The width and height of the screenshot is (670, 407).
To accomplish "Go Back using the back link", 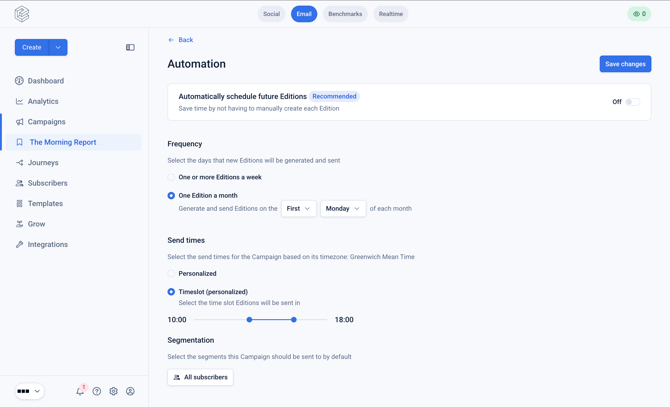I will (181, 40).
